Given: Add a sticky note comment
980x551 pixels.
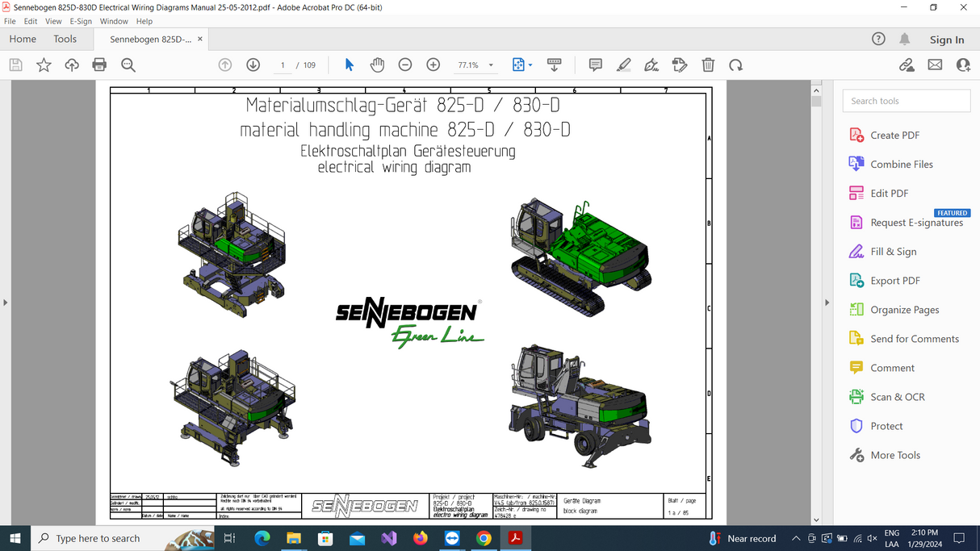Looking at the screenshot, I should [x=595, y=65].
